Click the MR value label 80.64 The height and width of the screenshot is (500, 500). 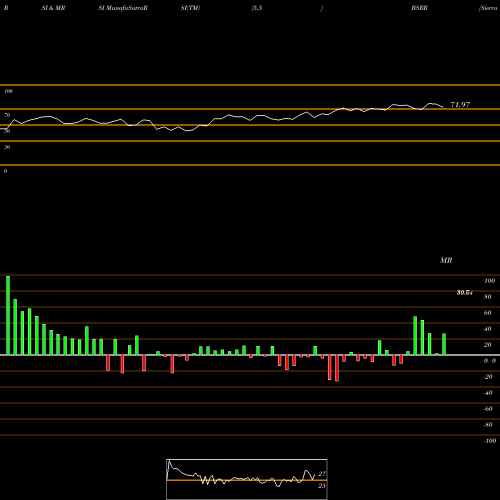[464, 293]
